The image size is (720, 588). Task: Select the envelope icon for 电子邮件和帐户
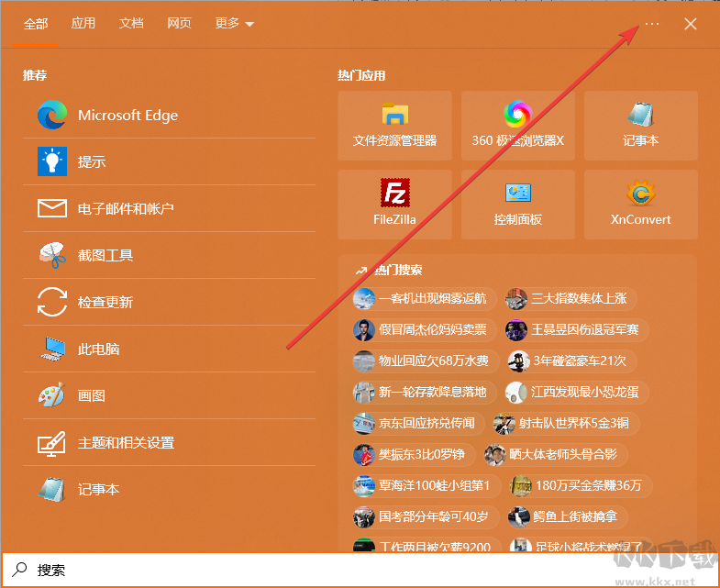[x=52, y=208]
